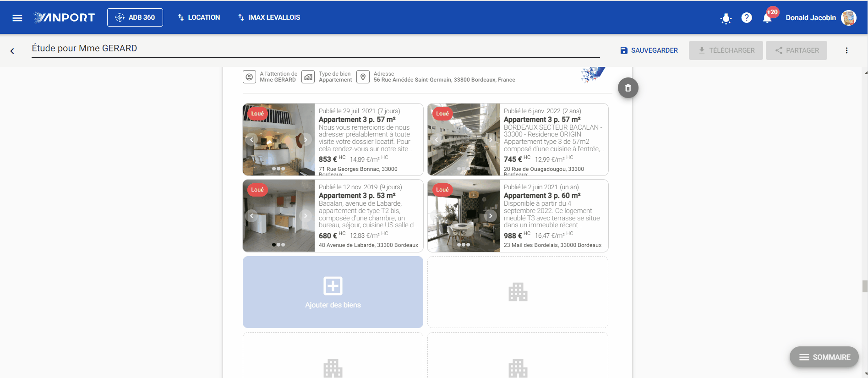Click Loué badge on Mail des Bordelais listing
The width and height of the screenshot is (868, 378).
pos(442,190)
